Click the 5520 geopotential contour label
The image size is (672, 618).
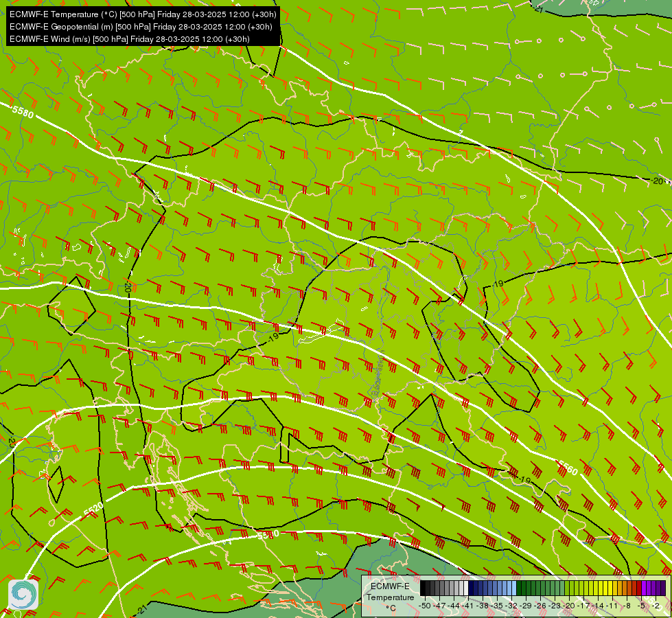93,510
